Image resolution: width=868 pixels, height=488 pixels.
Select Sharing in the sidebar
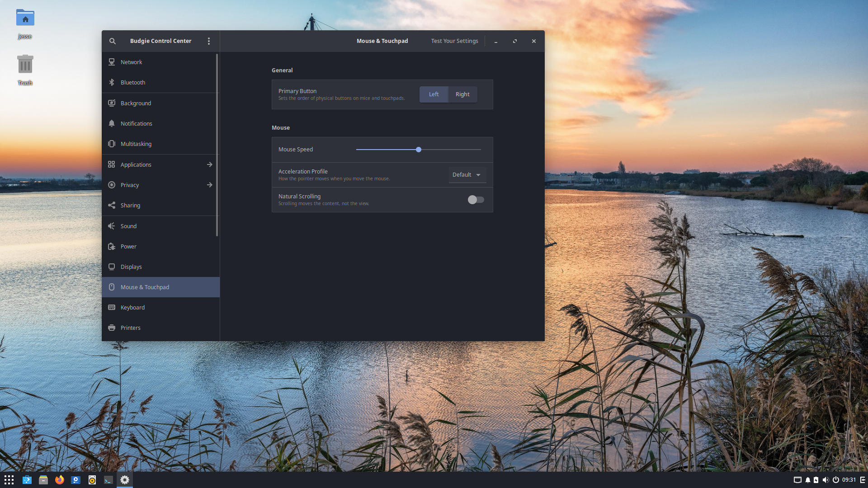[160, 206]
